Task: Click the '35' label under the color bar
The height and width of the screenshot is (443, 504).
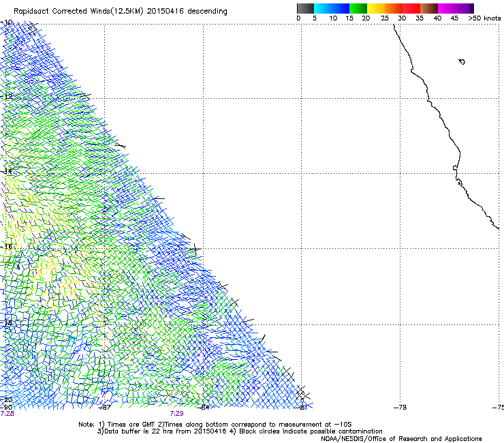Action: (420, 18)
